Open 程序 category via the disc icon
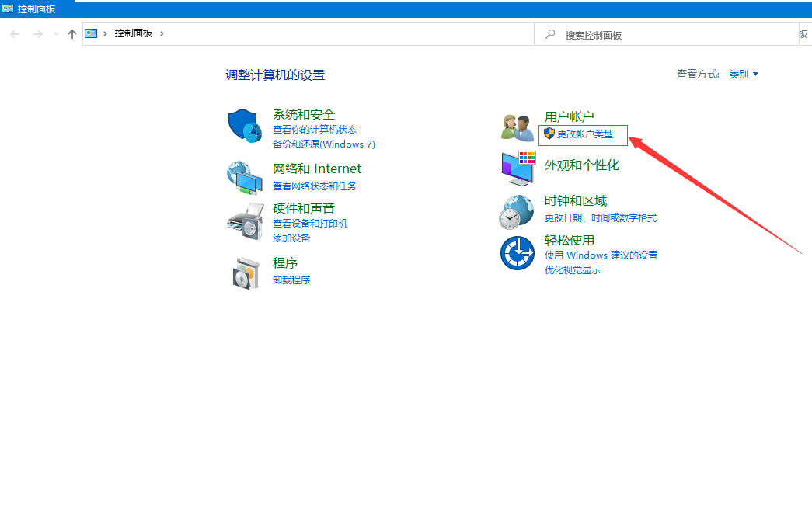812x528 pixels. pyautogui.click(x=245, y=271)
